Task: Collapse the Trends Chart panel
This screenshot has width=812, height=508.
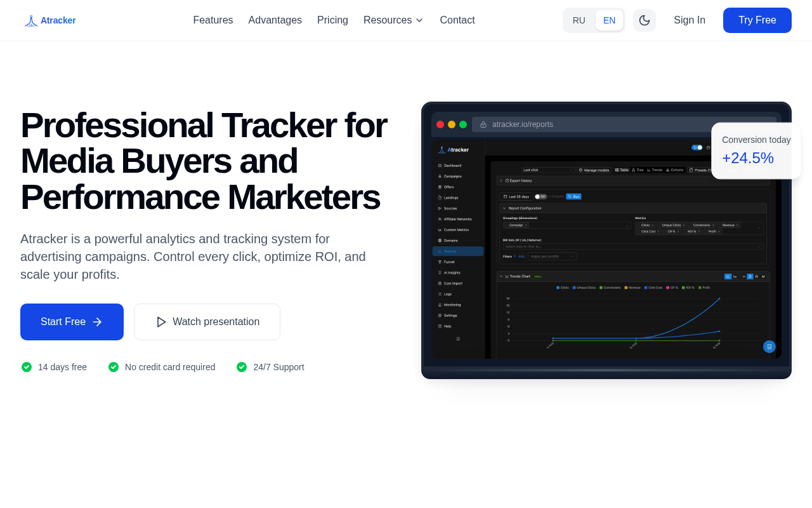Action: [501, 276]
